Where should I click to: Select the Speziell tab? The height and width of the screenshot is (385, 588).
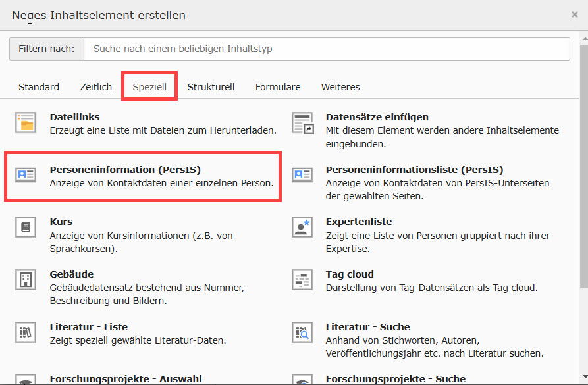coord(149,87)
